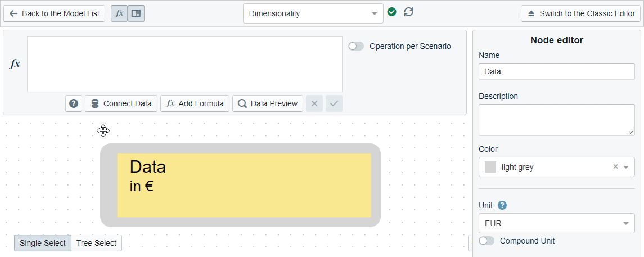Switch to the split panel view icon

pos(136,13)
